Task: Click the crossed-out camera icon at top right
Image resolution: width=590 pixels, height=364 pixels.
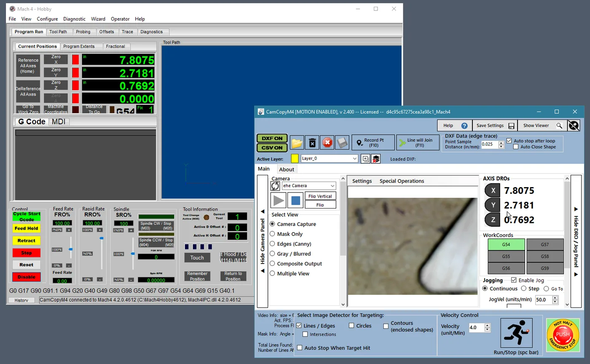Action: tap(573, 126)
